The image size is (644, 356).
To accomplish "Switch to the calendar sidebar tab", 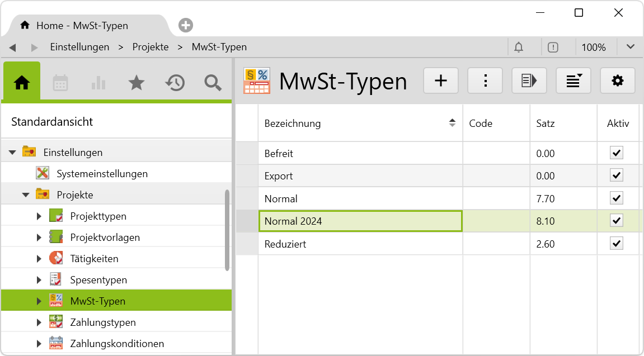I will (60, 83).
